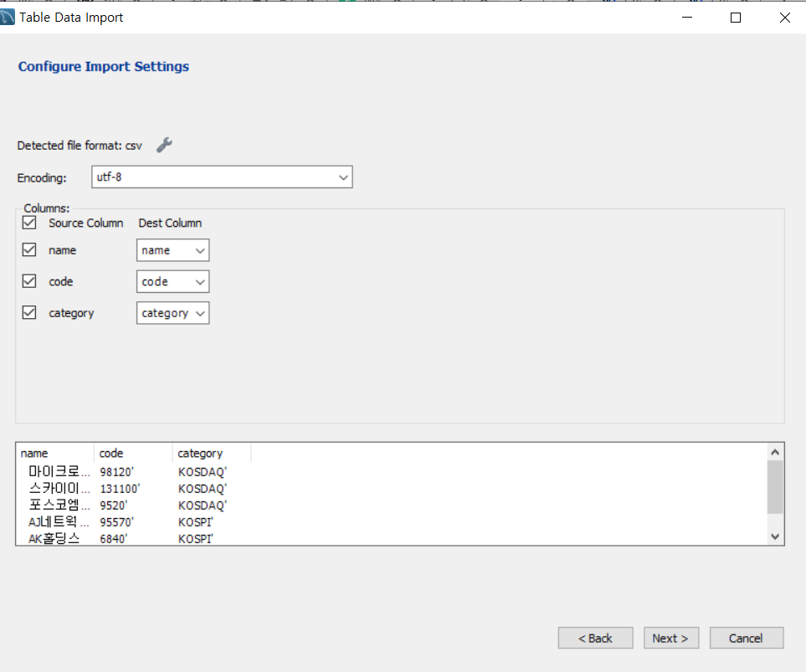Viewport: 806px width, 672px height.
Task: Uncheck the name column checkbox
Action: (29, 250)
